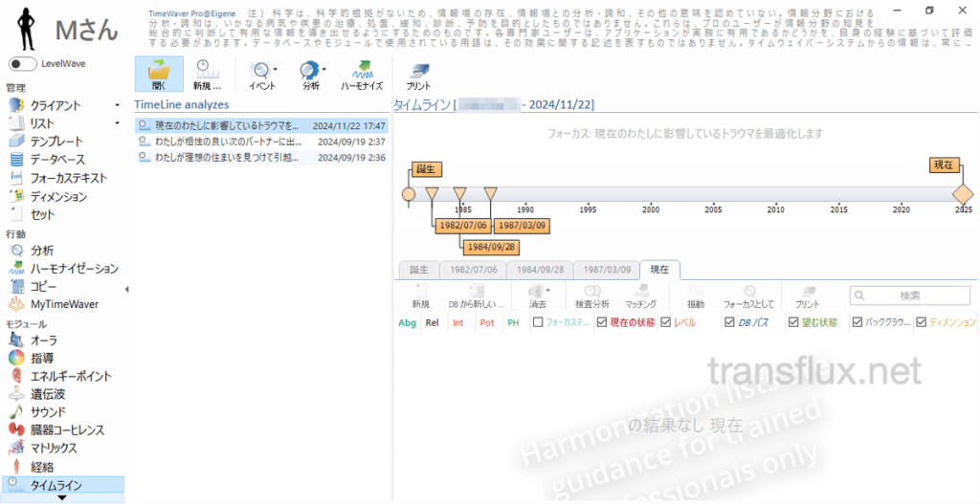Uncheck the バックグラウ... checkbox

(857, 322)
